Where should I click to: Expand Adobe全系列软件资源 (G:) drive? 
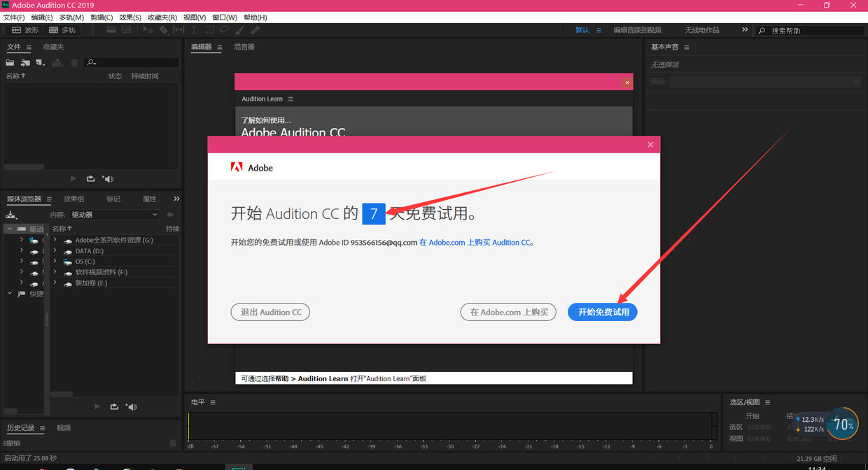tap(55, 240)
